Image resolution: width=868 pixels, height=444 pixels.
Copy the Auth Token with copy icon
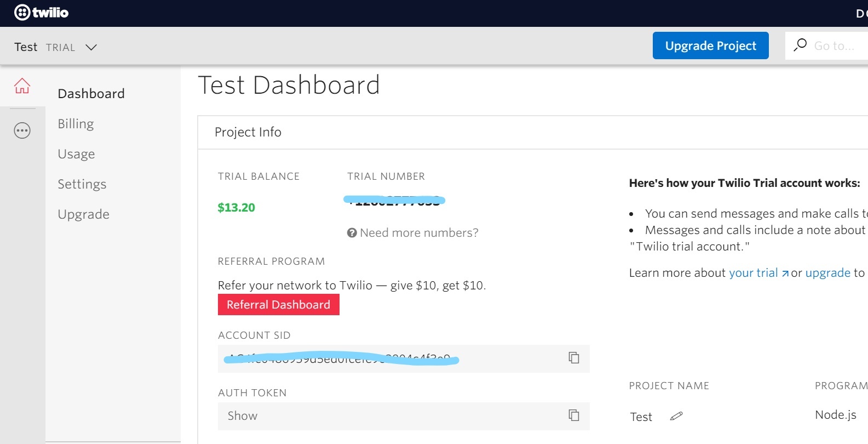pyautogui.click(x=573, y=415)
